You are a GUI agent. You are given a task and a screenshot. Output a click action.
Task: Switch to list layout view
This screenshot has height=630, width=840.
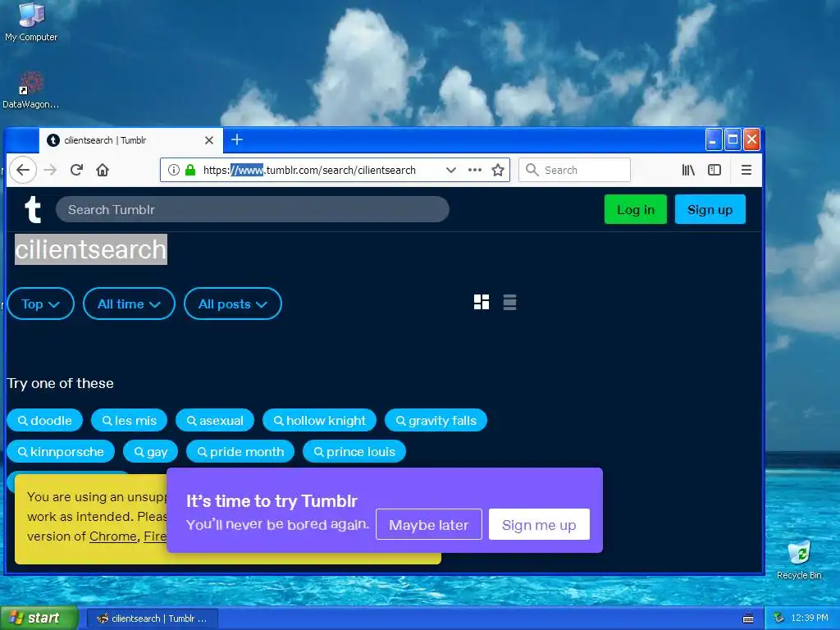click(509, 302)
